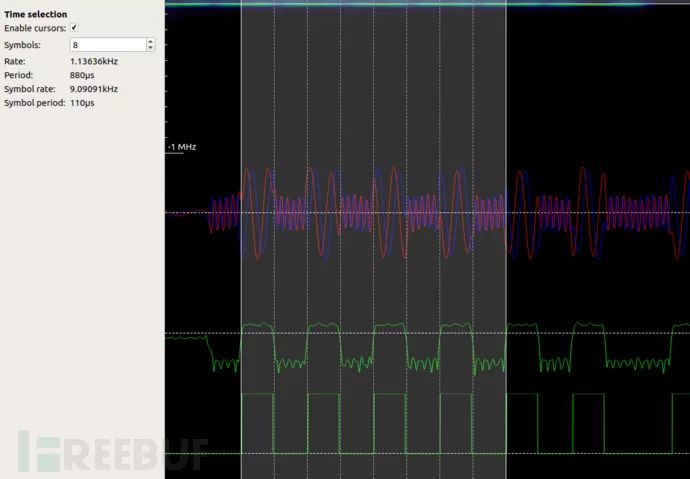The image size is (690, 479).
Task: Decrease Symbols with the down arrow
Action: [x=150, y=48]
